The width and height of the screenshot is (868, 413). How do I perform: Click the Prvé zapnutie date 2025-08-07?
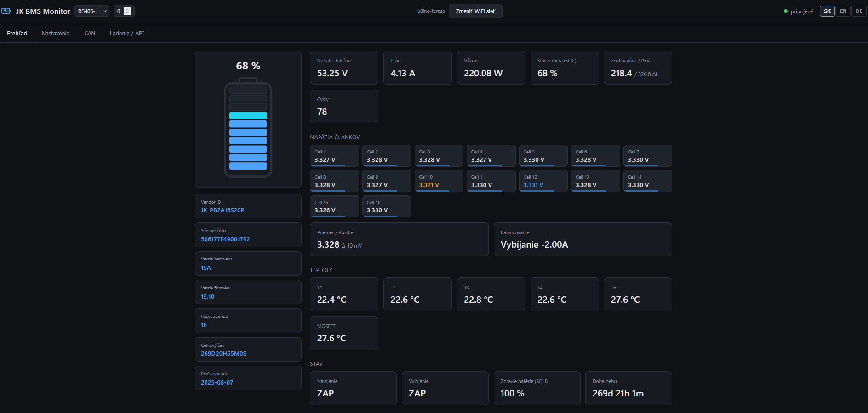(x=217, y=383)
